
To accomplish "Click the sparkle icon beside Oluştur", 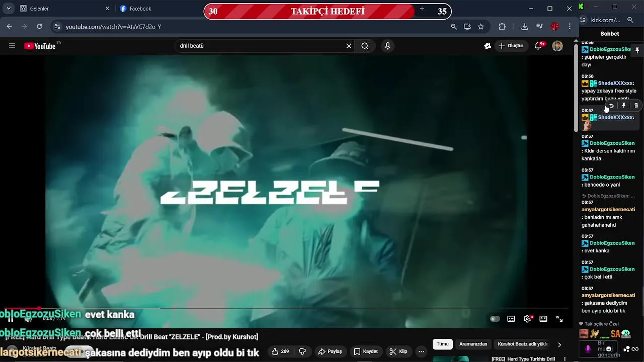I will pos(487,46).
